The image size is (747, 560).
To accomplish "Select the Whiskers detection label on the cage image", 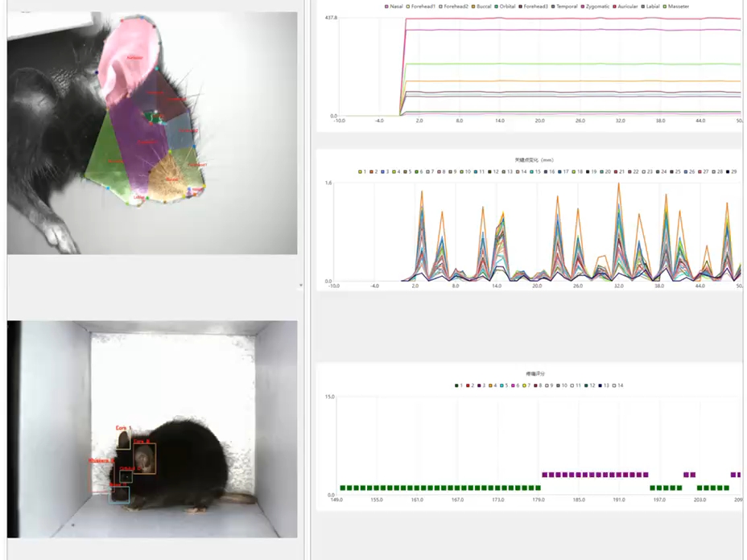I will tap(101, 460).
